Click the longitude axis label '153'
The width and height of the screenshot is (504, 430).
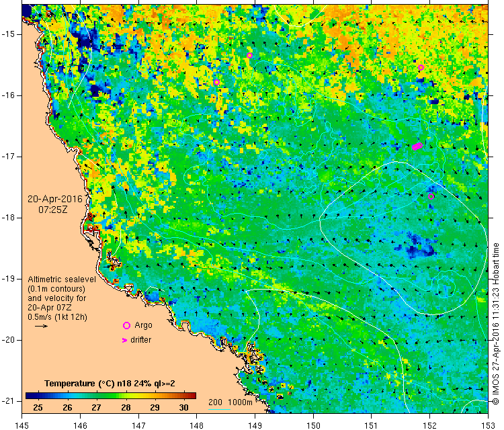pyautogui.click(x=488, y=425)
